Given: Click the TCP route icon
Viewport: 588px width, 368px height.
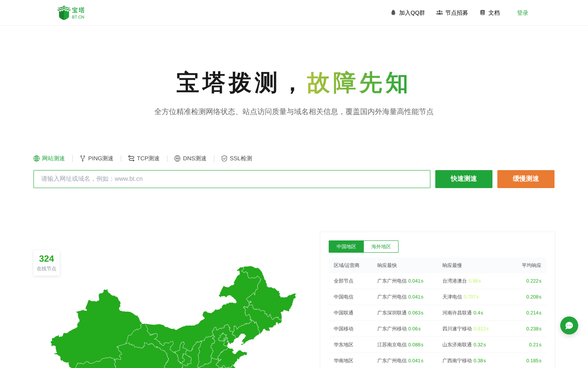Looking at the screenshot, I should click(x=131, y=159).
